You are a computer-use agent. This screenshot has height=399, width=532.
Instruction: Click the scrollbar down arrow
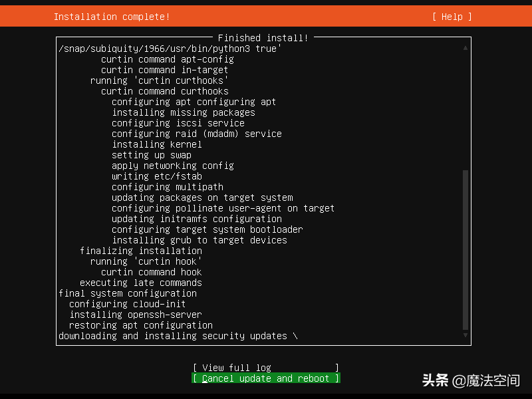(465, 336)
